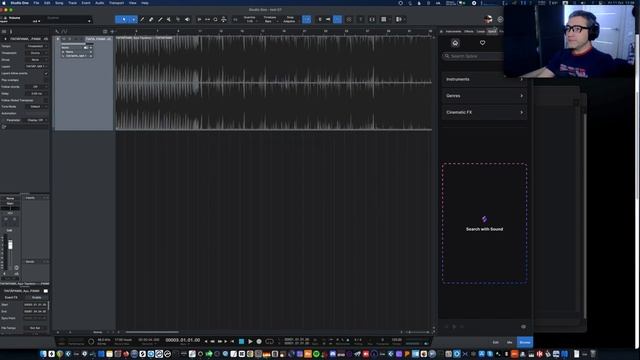Click the channel volume fader in inspector
Viewport: 640px width, 360px height.
(x=10, y=244)
